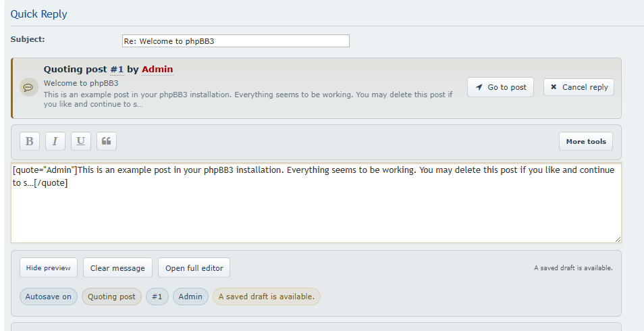Open the full editor
644x331 pixels.
194,268
